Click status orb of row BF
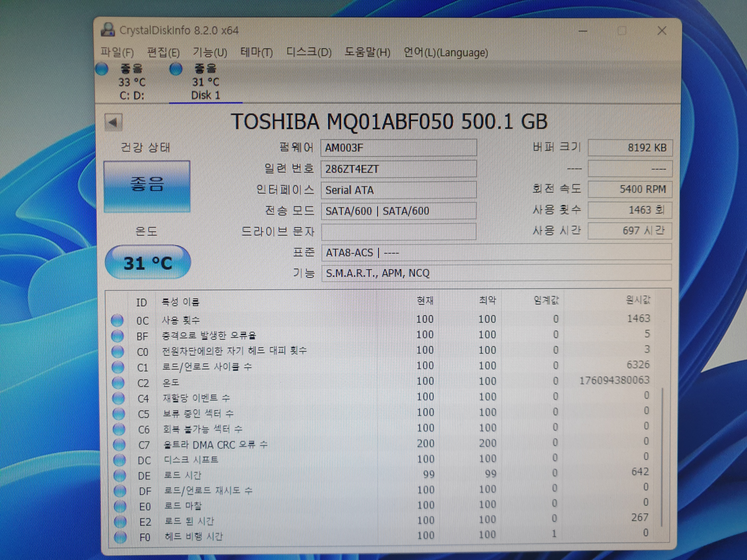The height and width of the screenshot is (560, 747). [117, 336]
